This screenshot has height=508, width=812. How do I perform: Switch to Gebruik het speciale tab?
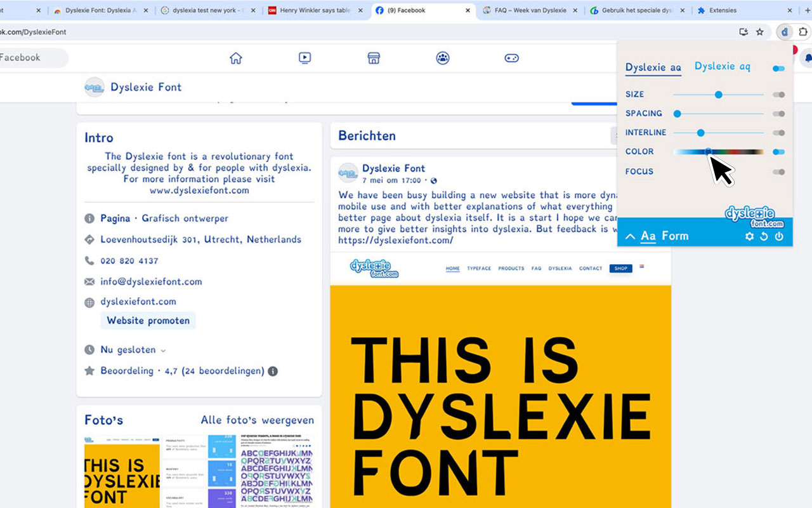(638, 10)
